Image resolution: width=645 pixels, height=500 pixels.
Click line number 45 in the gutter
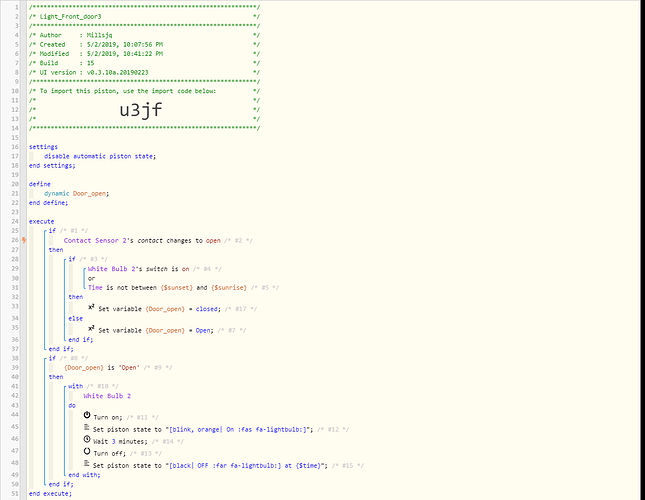15,427
